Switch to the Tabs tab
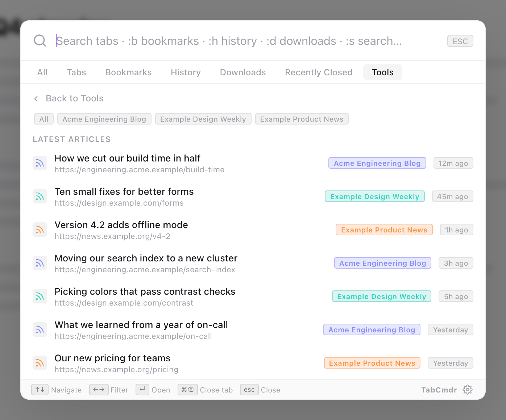The height and width of the screenshot is (420, 506). pyautogui.click(x=76, y=72)
